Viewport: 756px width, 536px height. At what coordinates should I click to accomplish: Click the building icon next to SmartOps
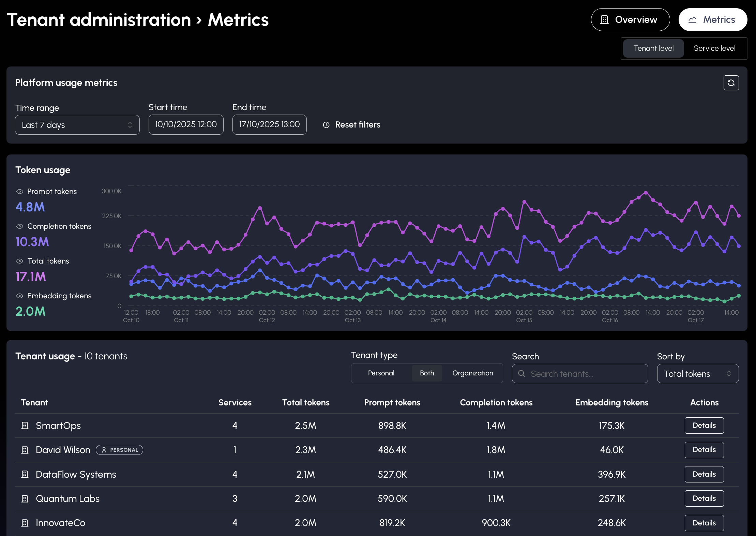point(25,426)
